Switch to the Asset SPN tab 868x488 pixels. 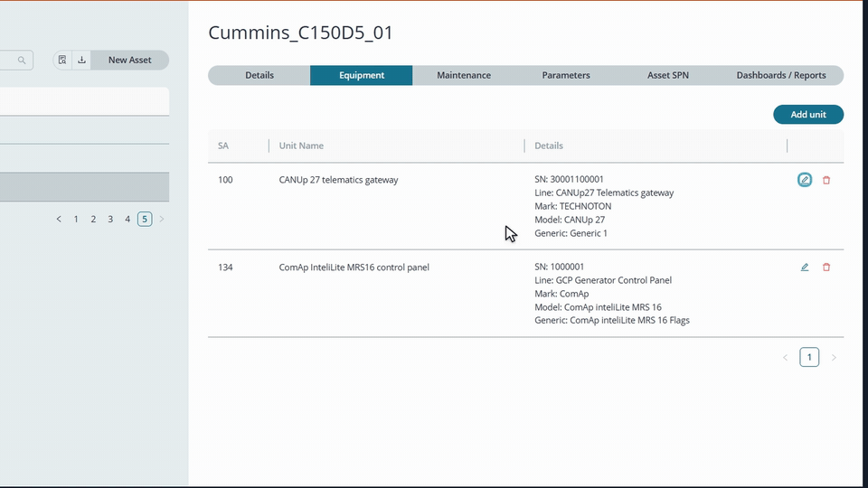coord(668,75)
